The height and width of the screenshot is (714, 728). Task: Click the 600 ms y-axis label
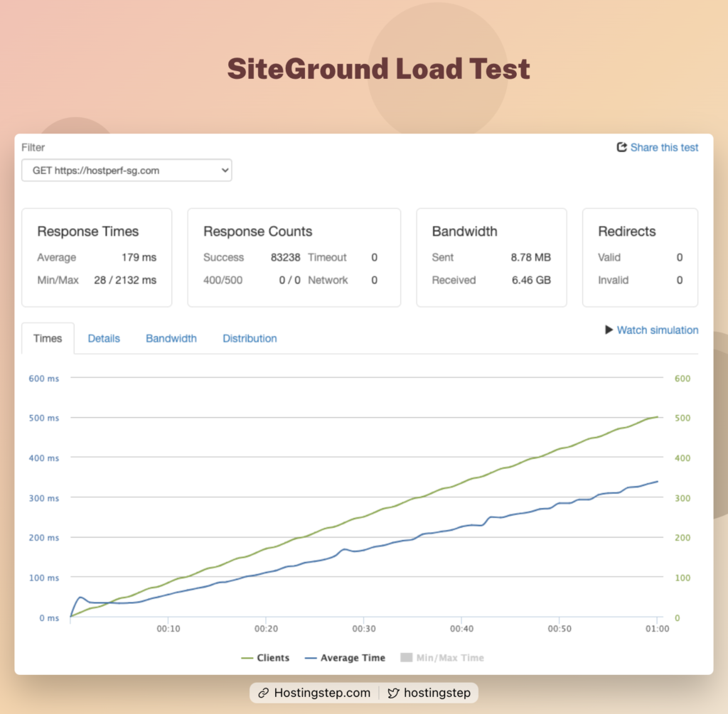[x=43, y=379]
